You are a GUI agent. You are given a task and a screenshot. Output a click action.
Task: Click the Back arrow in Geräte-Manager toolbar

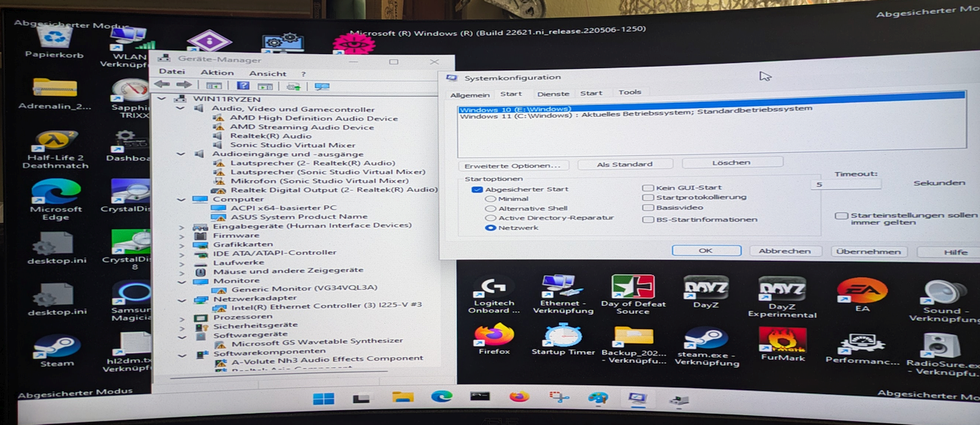pos(162,85)
